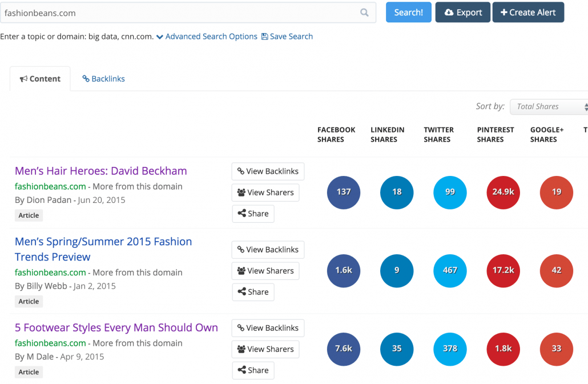Click Google+ shares bubble showing 42
Viewport: 588px width, 384px height.
(557, 271)
